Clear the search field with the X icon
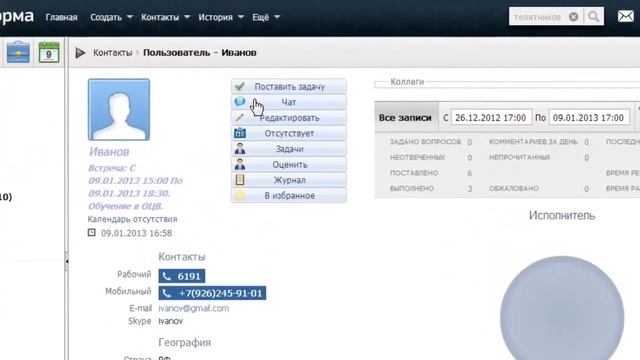 coord(573,17)
